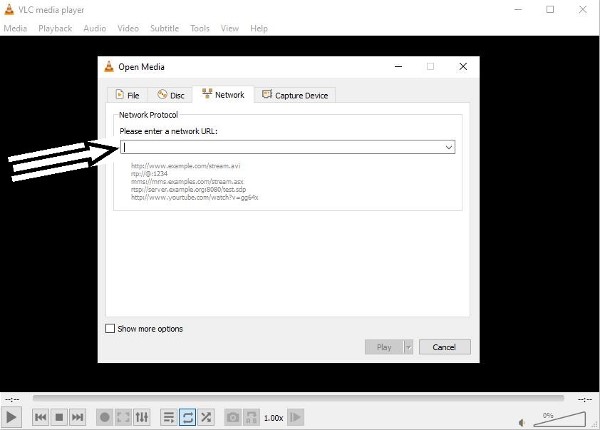Image resolution: width=600 pixels, height=430 pixels.
Task: Click the A-B loop button
Action: click(x=251, y=417)
